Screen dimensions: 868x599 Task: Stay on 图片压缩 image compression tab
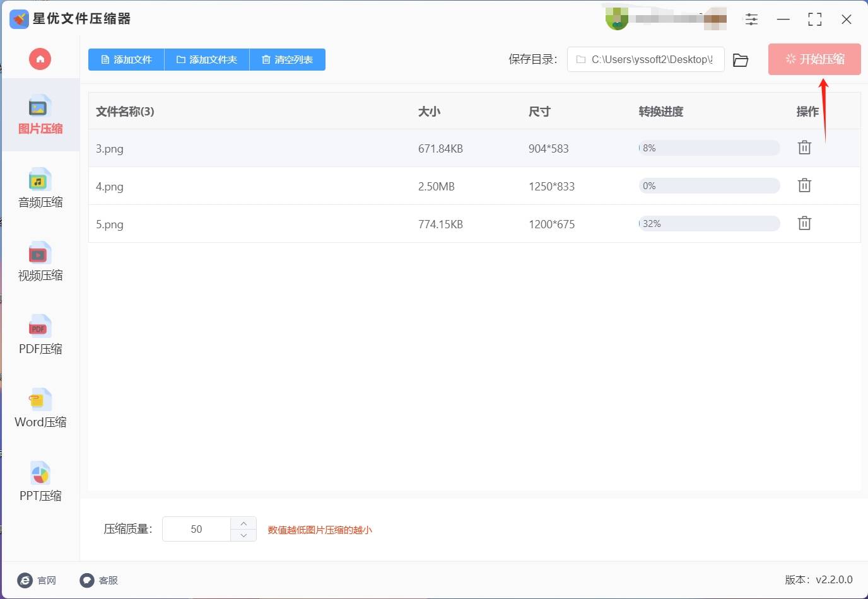point(40,115)
